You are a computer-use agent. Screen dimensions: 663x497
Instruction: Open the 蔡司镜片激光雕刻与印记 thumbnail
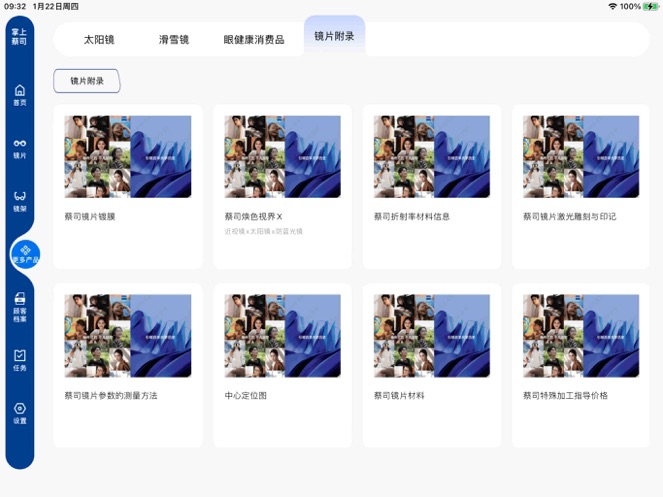[x=581, y=157]
